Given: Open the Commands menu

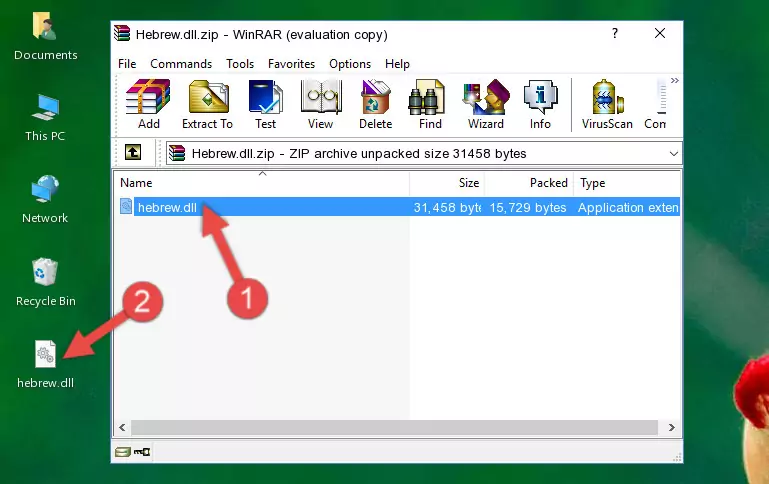Looking at the screenshot, I should pyautogui.click(x=181, y=64).
